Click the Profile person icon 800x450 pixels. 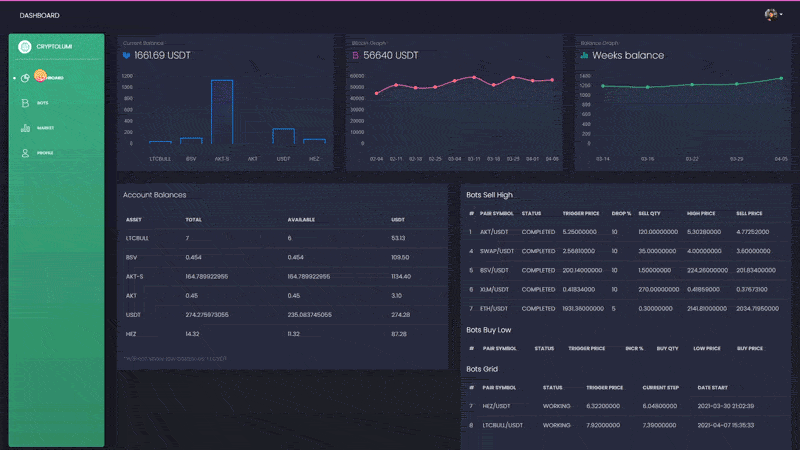tap(25, 153)
